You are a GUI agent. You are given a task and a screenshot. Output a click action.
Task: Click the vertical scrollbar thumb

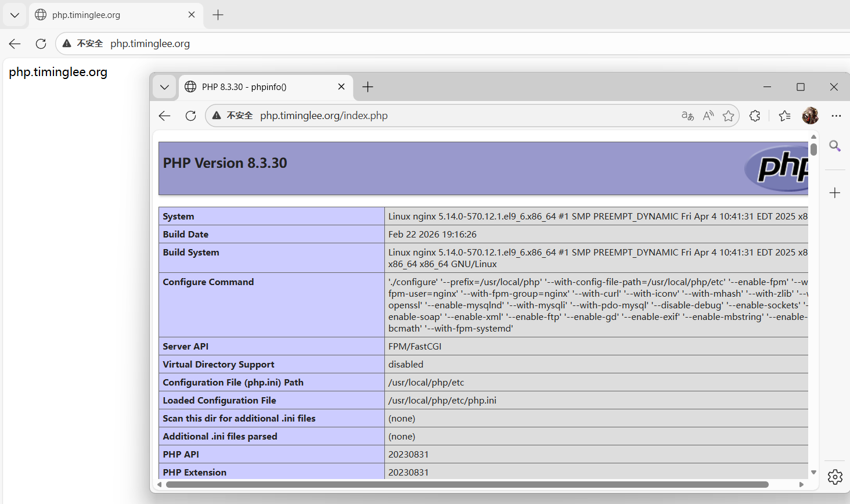pyautogui.click(x=813, y=149)
